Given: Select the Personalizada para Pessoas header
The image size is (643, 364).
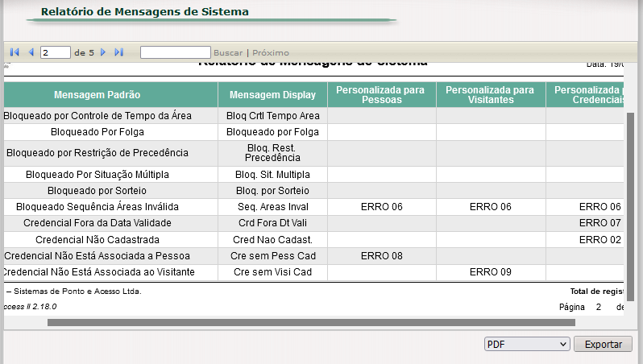Looking at the screenshot, I should click(x=382, y=95).
